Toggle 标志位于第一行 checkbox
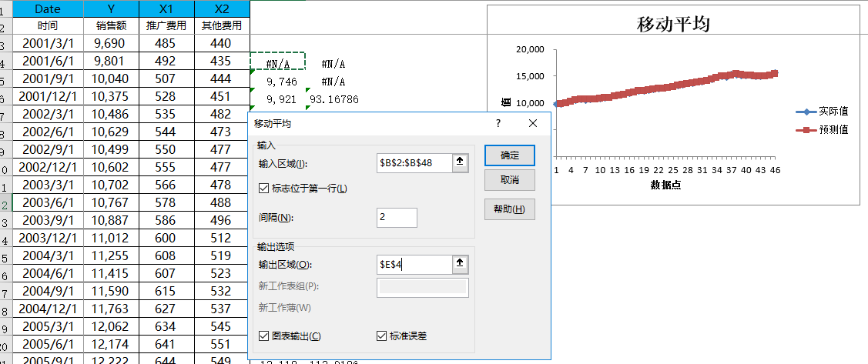This screenshot has width=868, height=364. pyautogui.click(x=263, y=188)
